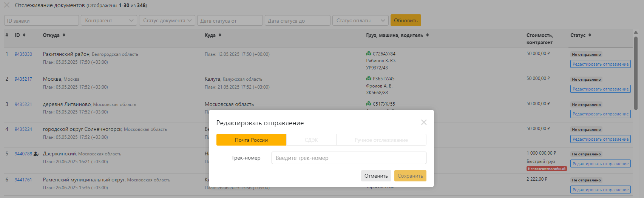644x198 pixels.
Task: Click the Дата статуса до field
Action: point(298,20)
